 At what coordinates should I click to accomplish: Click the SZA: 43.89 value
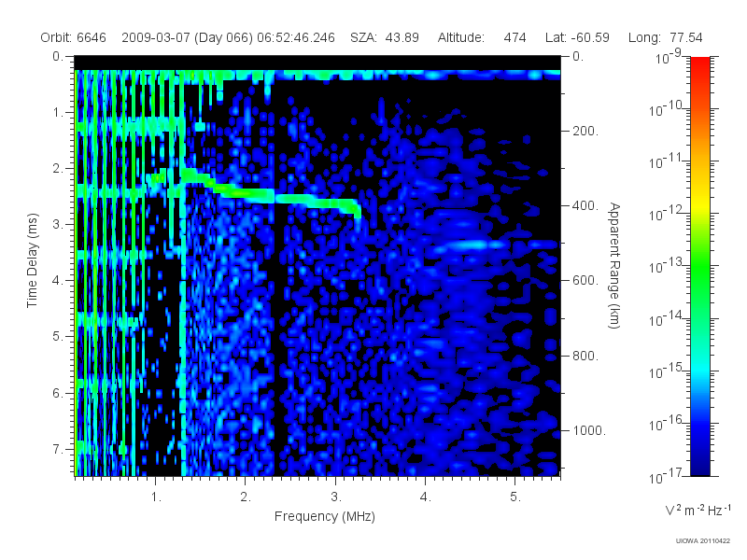(385, 37)
